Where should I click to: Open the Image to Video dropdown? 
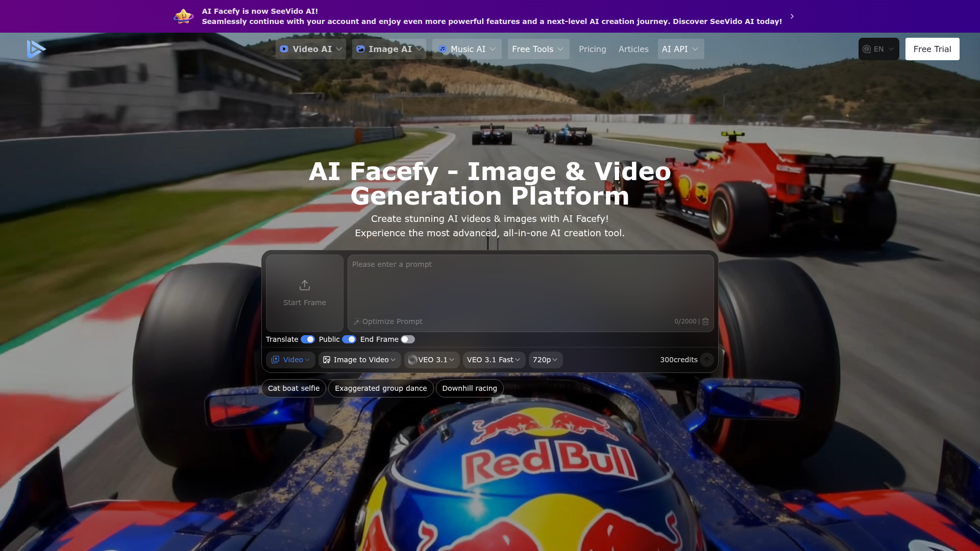(360, 360)
